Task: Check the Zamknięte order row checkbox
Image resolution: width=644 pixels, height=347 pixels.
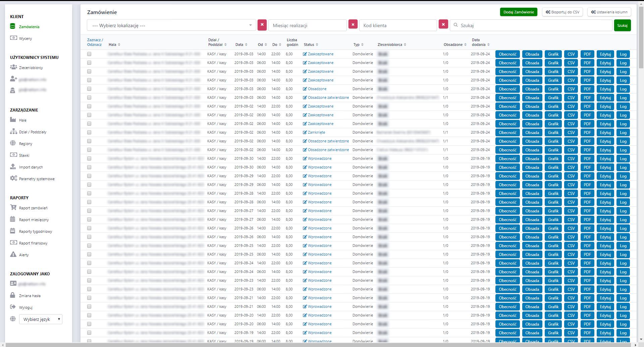Action: (x=89, y=132)
